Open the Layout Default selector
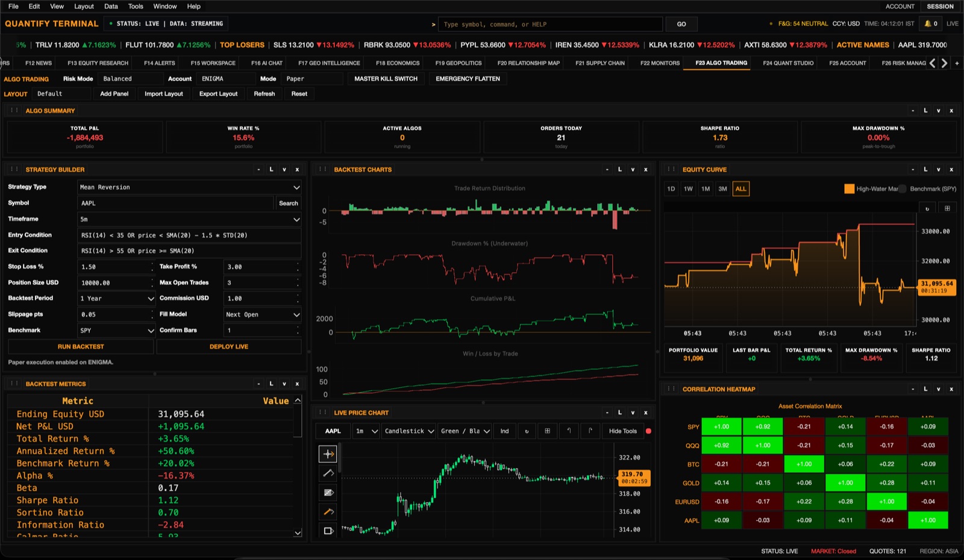 [x=62, y=94]
